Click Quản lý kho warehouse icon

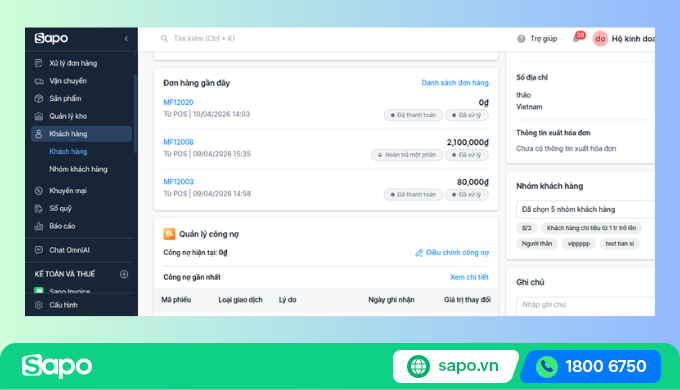tap(39, 116)
